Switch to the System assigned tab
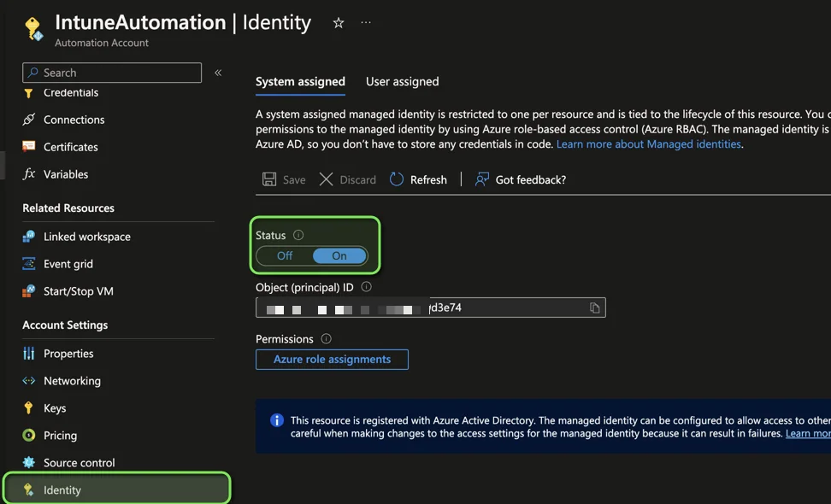The width and height of the screenshot is (831, 504). click(x=300, y=81)
